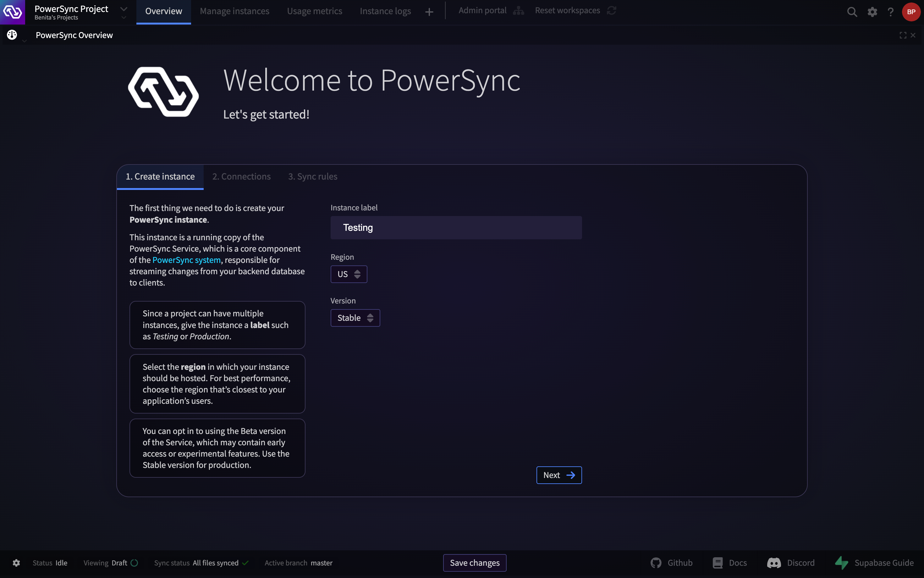Open the Version dropdown showing Stable
The image size is (924, 578).
[355, 318]
